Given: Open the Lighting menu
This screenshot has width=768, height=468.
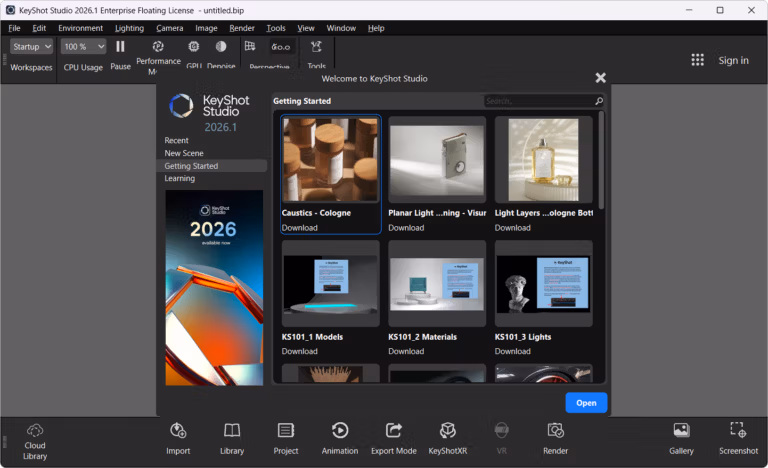Looking at the screenshot, I should tap(129, 28).
